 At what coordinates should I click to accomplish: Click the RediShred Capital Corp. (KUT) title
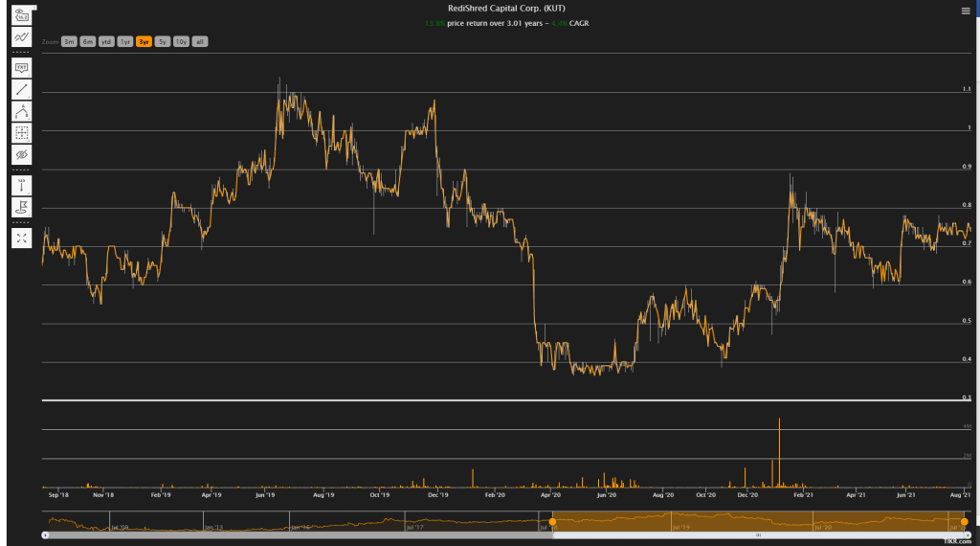(x=506, y=8)
